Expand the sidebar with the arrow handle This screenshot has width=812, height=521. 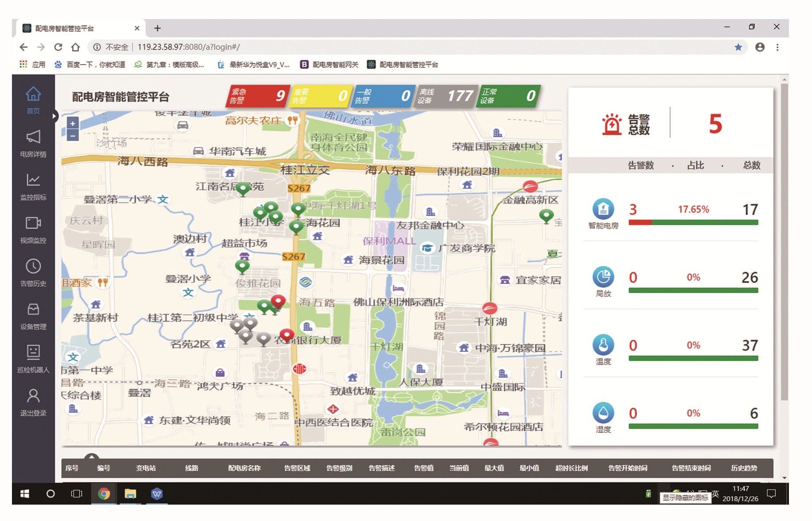coord(54,116)
